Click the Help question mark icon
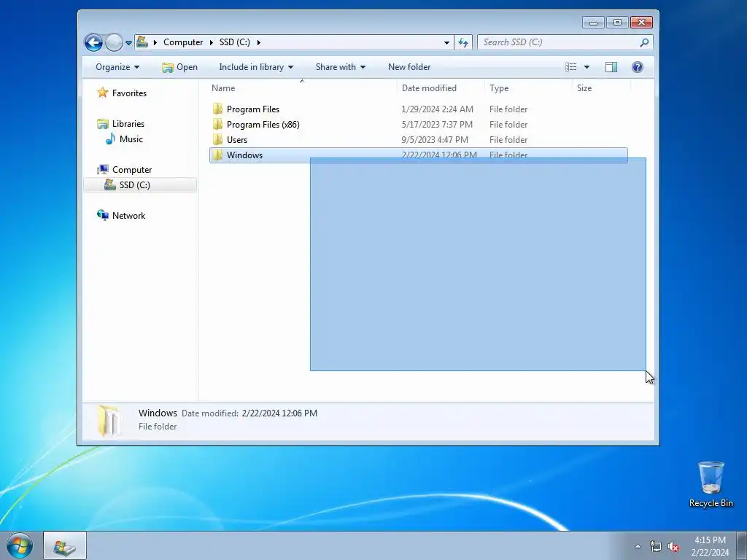Image resolution: width=747 pixels, height=560 pixels. pyautogui.click(x=638, y=67)
